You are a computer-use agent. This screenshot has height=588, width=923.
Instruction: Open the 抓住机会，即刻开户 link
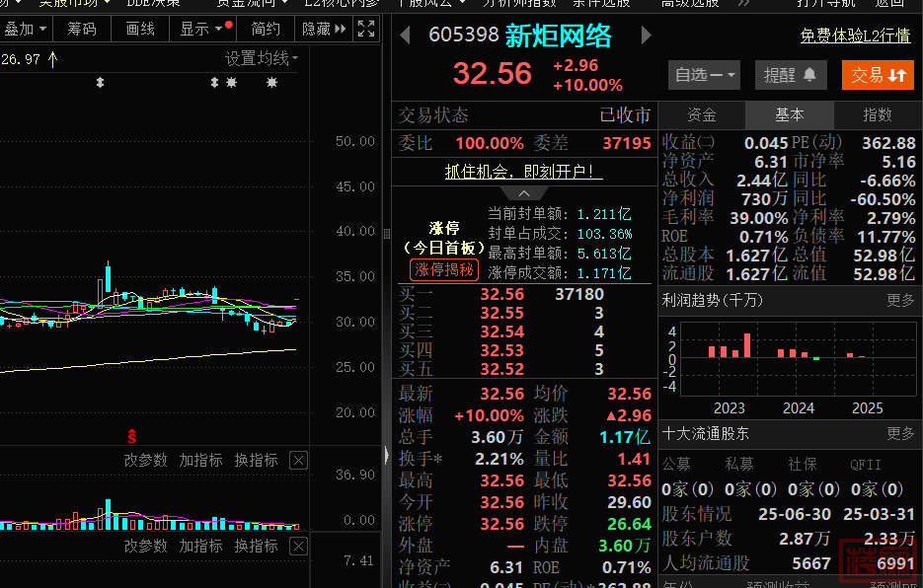(x=524, y=172)
